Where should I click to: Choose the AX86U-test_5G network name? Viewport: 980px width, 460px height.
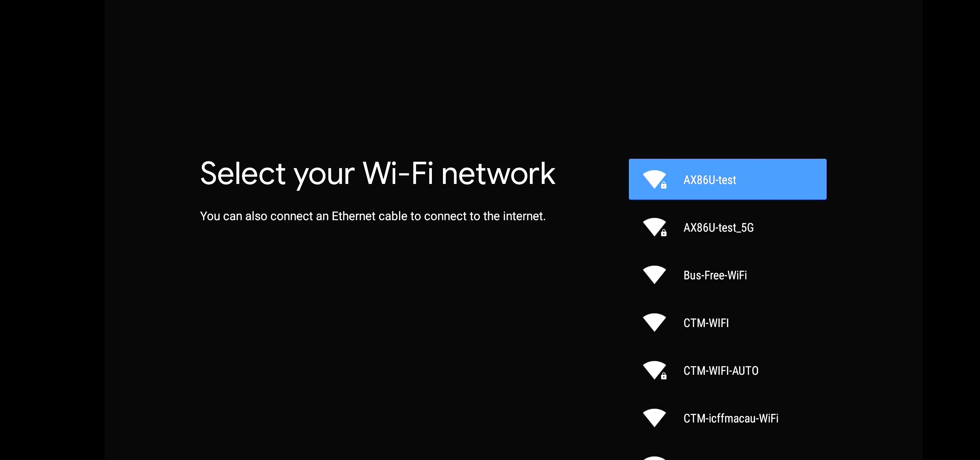718,227
